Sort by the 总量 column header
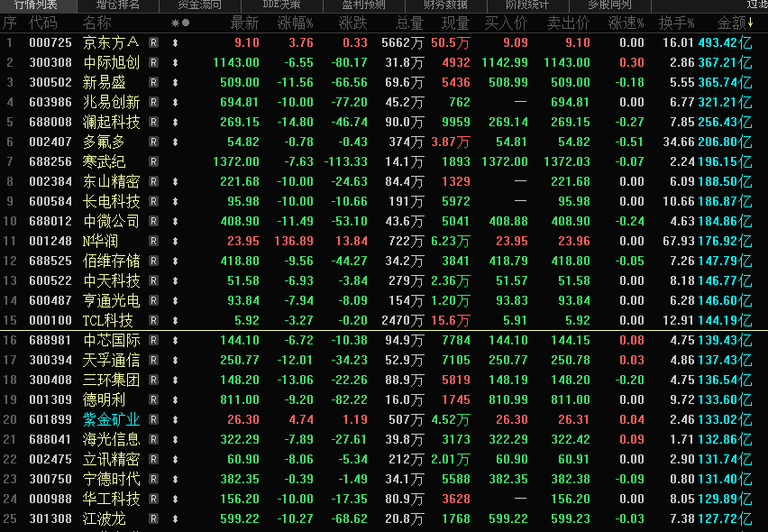Viewport: 768px width, 532px height. 409,23
